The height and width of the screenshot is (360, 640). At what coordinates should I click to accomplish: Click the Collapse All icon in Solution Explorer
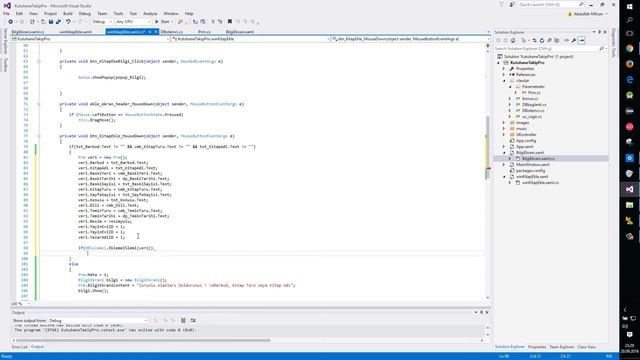tap(549, 40)
